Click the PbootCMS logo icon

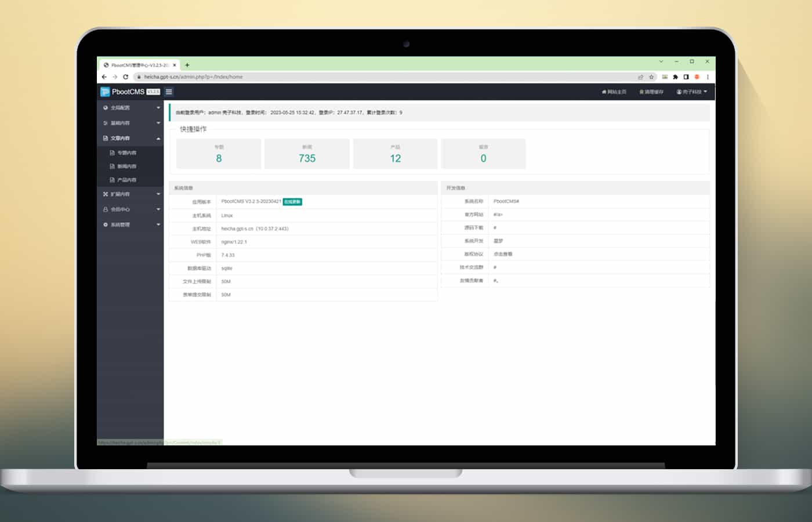(105, 92)
